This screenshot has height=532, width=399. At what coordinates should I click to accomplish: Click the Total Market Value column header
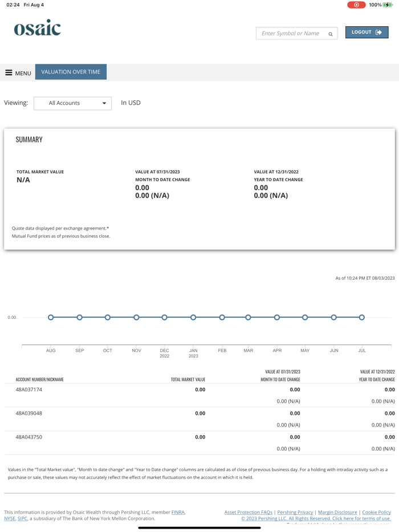point(188,380)
